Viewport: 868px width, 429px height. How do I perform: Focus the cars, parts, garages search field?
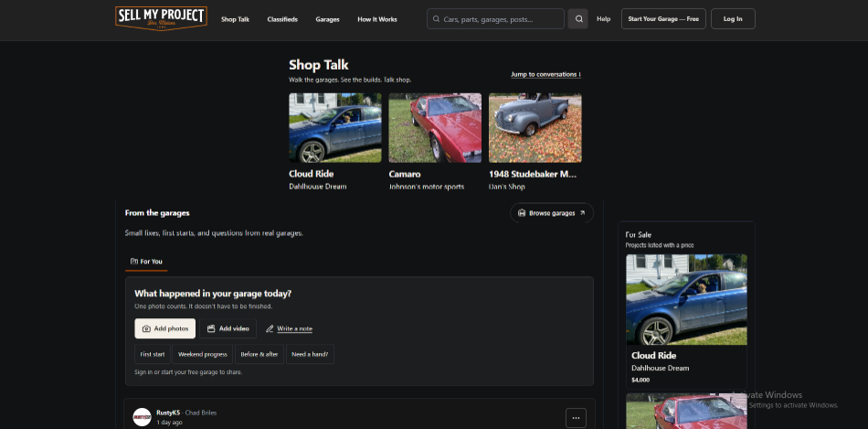495,19
